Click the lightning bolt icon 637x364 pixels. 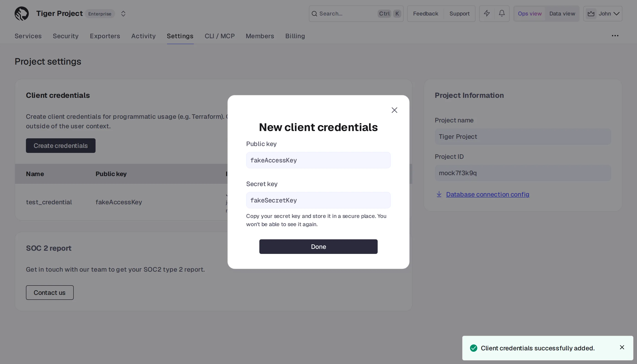tap(486, 13)
